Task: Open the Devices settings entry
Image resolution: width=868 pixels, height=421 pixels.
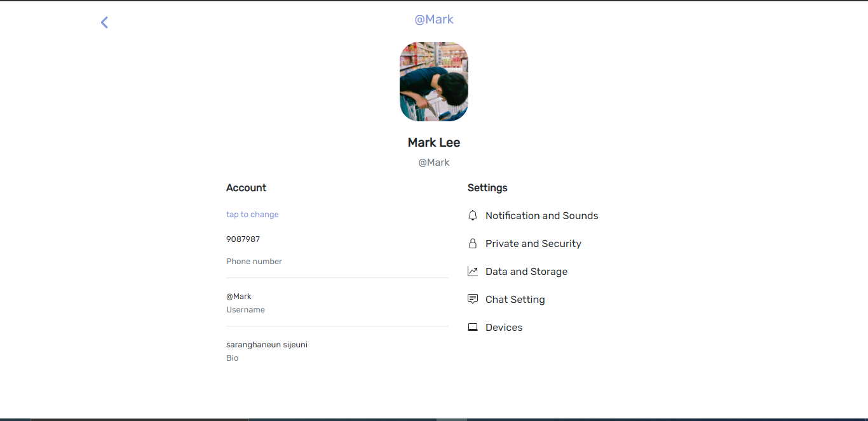Action: click(x=504, y=327)
